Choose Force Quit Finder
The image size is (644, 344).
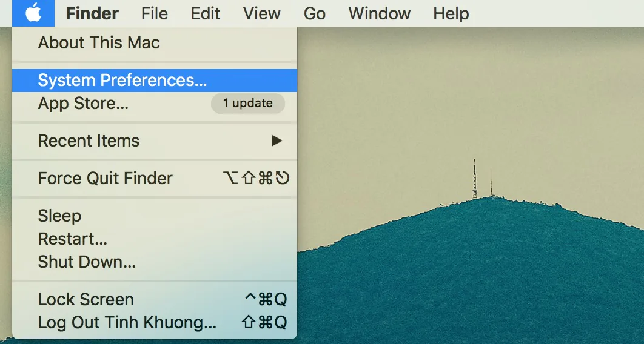(155, 178)
